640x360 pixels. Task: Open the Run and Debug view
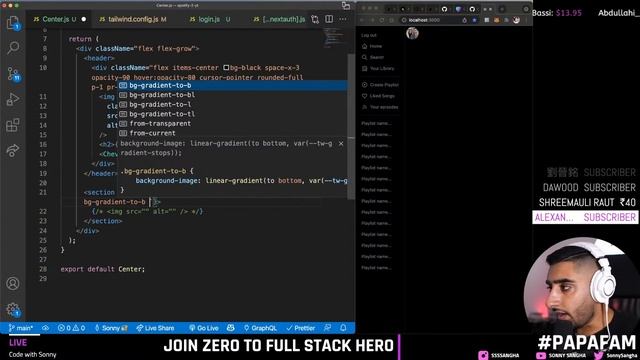tap(13, 99)
